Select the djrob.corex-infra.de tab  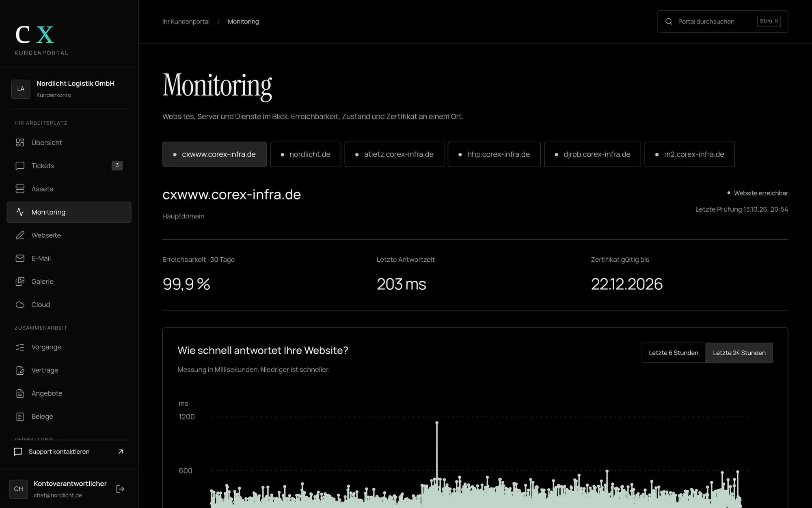tap(592, 154)
